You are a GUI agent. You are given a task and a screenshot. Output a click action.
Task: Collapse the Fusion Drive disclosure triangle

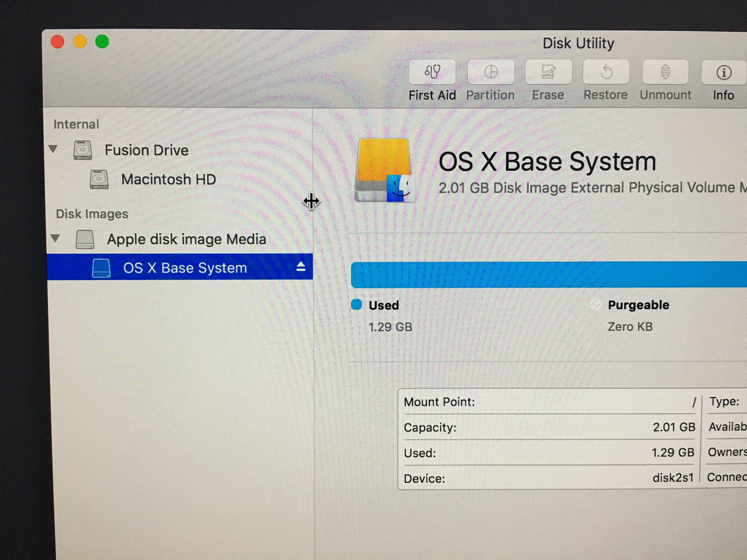[x=53, y=149]
